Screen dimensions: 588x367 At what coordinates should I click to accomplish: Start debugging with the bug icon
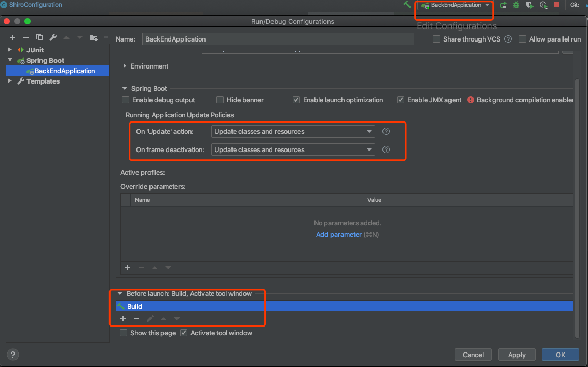(x=516, y=5)
